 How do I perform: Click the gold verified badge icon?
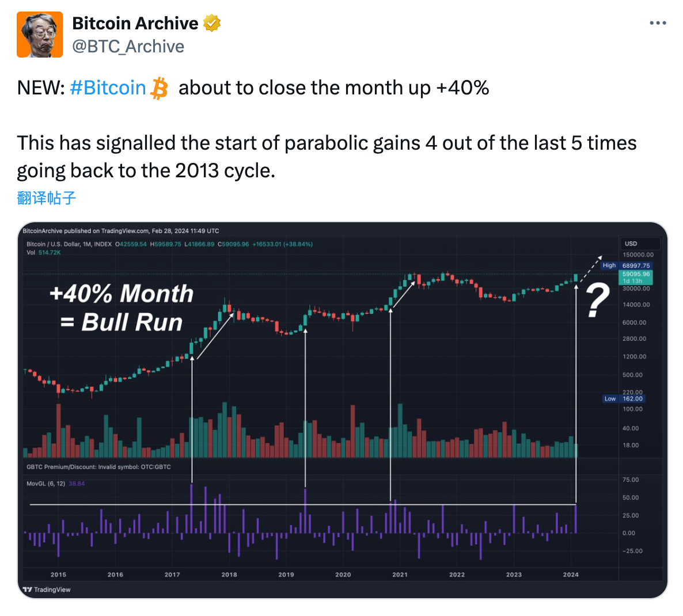212,23
